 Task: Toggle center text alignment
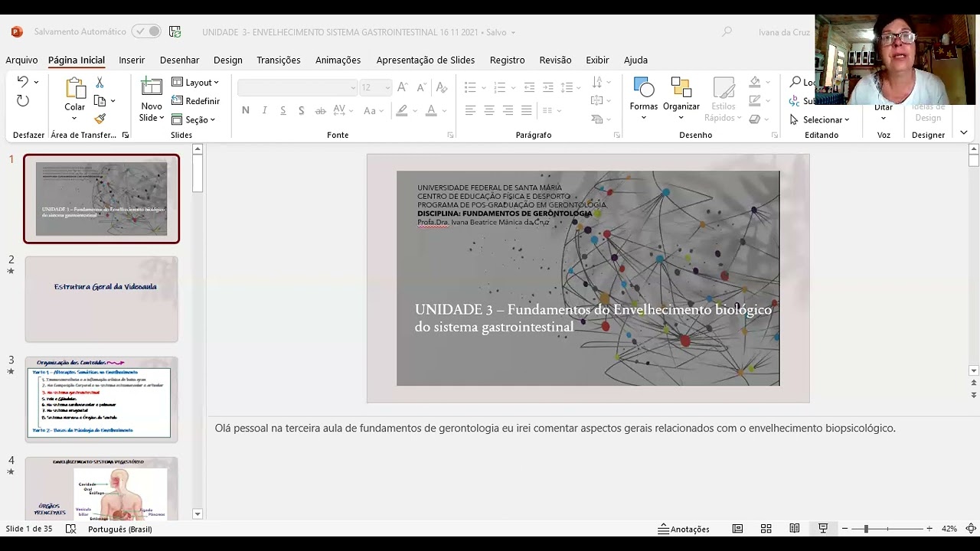point(489,110)
